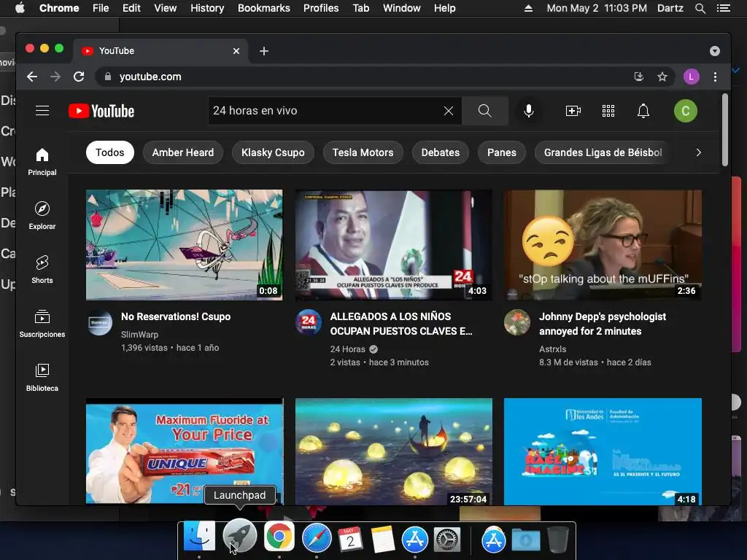The width and height of the screenshot is (747, 560).
Task: Open the YouTube hamburger guide menu
Action: click(x=42, y=111)
